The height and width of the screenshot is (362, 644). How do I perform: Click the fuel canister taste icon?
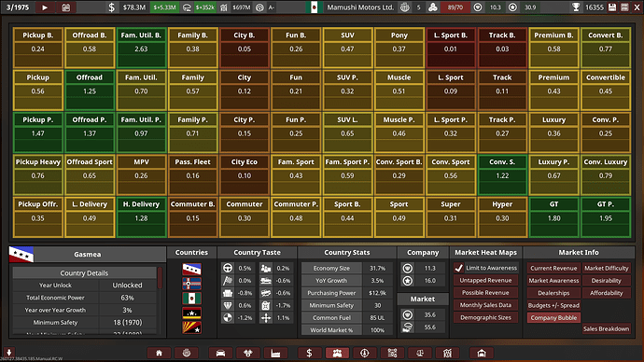point(266,305)
